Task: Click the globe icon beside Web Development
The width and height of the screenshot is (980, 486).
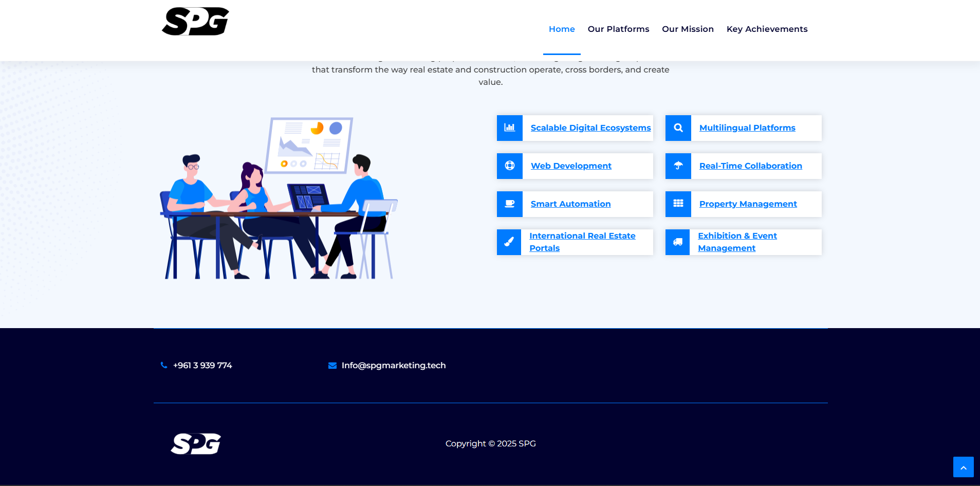Action: [x=509, y=166]
